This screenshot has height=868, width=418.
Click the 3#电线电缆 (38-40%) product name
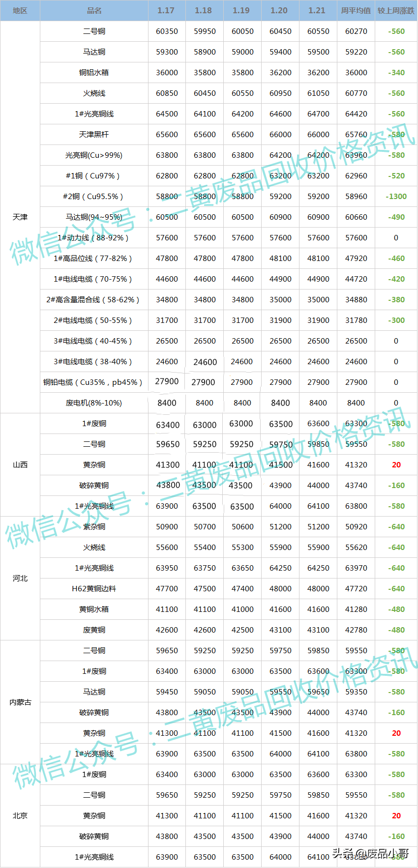[94, 361]
